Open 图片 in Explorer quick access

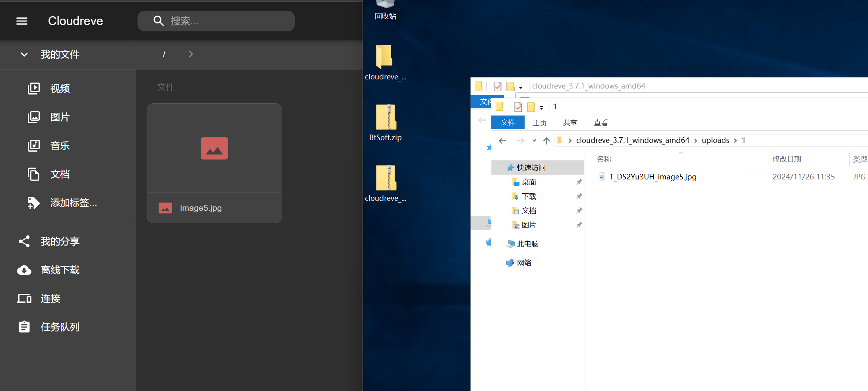(x=529, y=225)
